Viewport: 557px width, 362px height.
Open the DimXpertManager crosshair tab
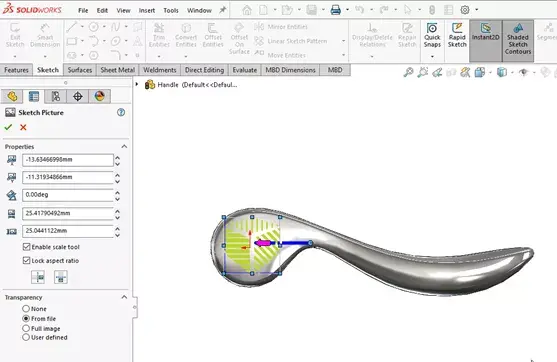point(78,96)
